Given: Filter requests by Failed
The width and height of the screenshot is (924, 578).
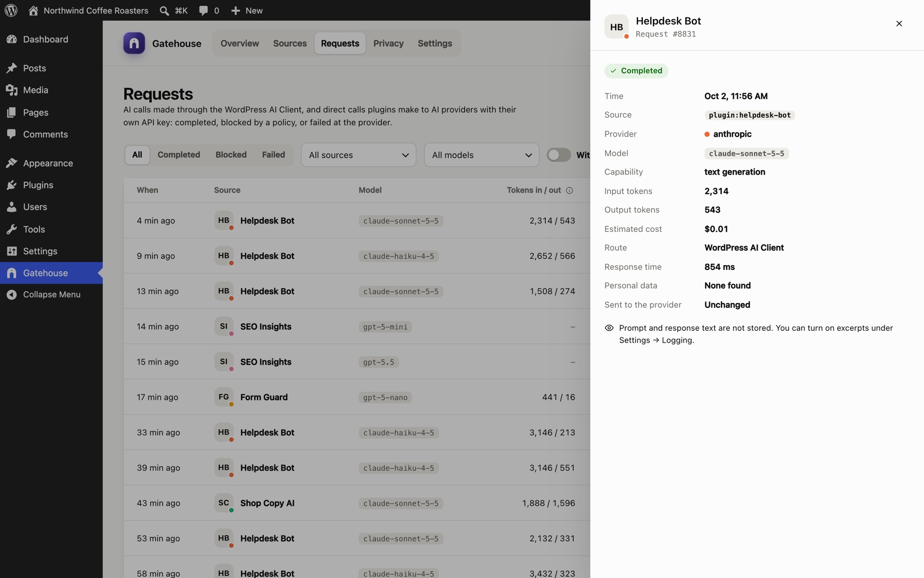Looking at the screenshot, I should click(274, 155).
